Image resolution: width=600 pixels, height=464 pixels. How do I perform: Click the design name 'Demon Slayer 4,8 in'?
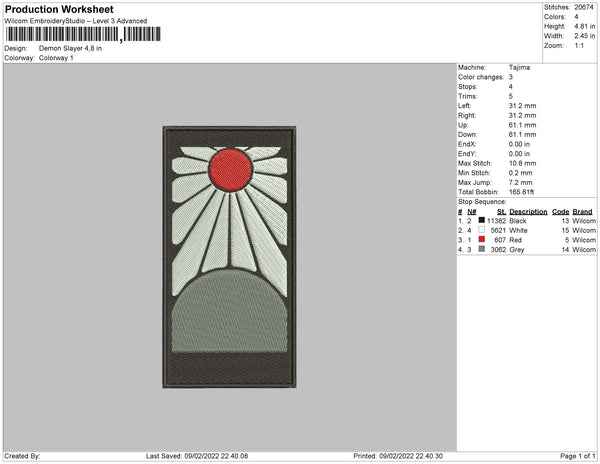70,48
